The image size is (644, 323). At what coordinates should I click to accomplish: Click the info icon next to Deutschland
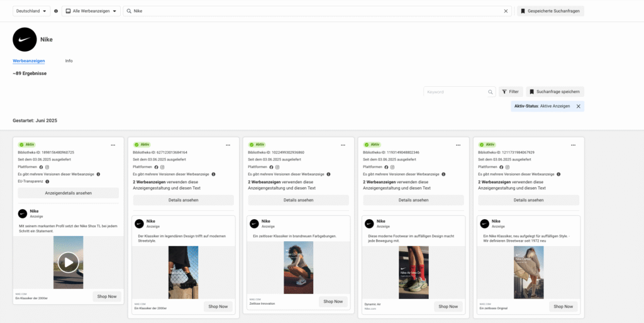point(56,11)
